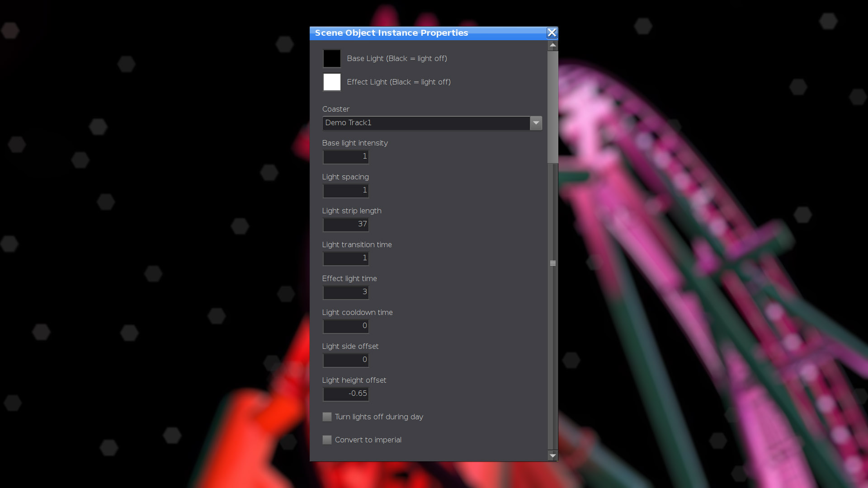This screenshot has width=868, height=488.
Task: Expand the Coaster dropdown arrow
Action: coord(536,123)
